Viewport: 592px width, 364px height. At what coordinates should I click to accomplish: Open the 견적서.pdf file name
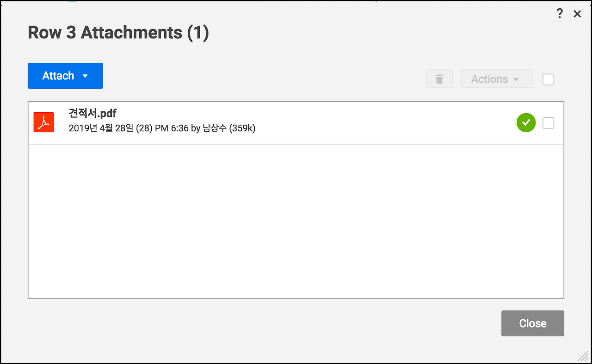coord(92,114)
